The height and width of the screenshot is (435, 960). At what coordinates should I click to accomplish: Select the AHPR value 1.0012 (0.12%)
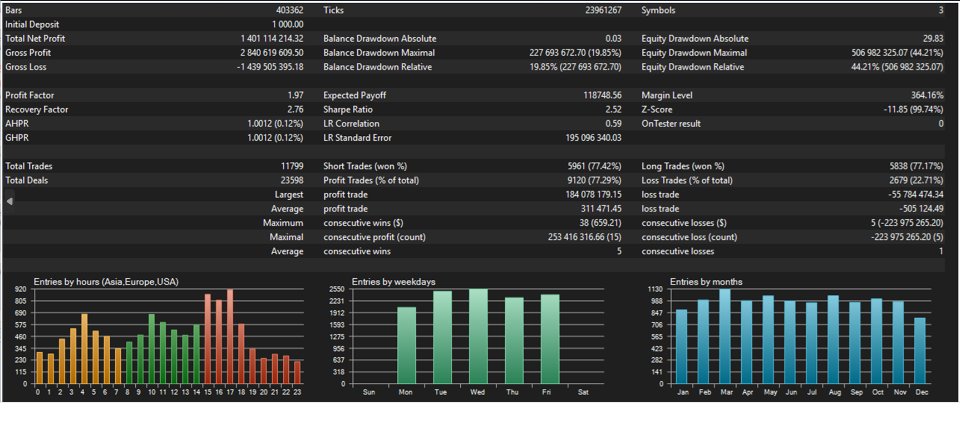tap(276, 124)
